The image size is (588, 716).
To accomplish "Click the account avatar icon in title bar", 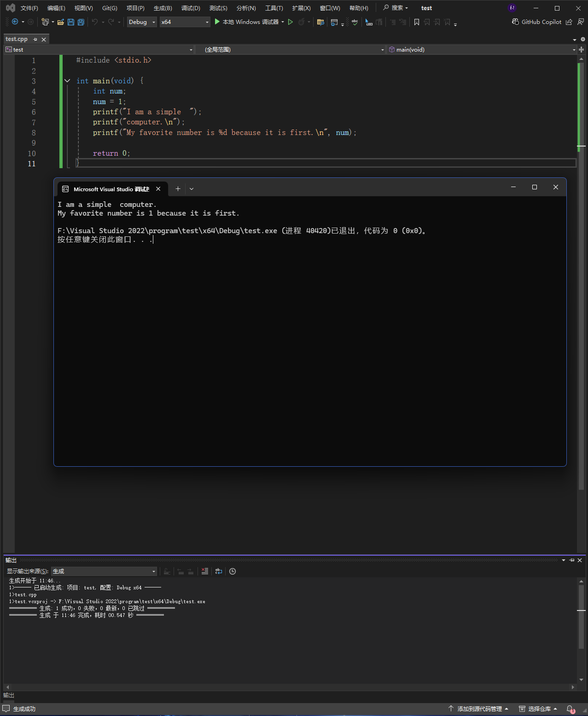I will point(512,8).
